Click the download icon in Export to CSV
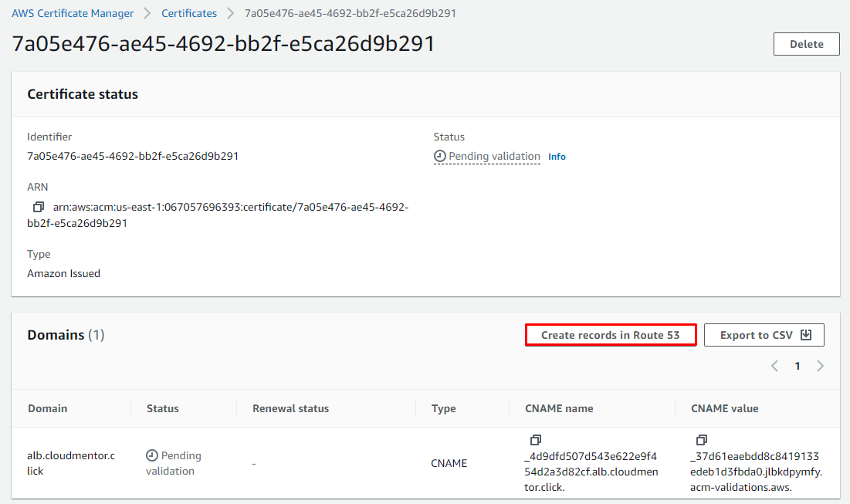The image size is (850, 504). point(806,335)
